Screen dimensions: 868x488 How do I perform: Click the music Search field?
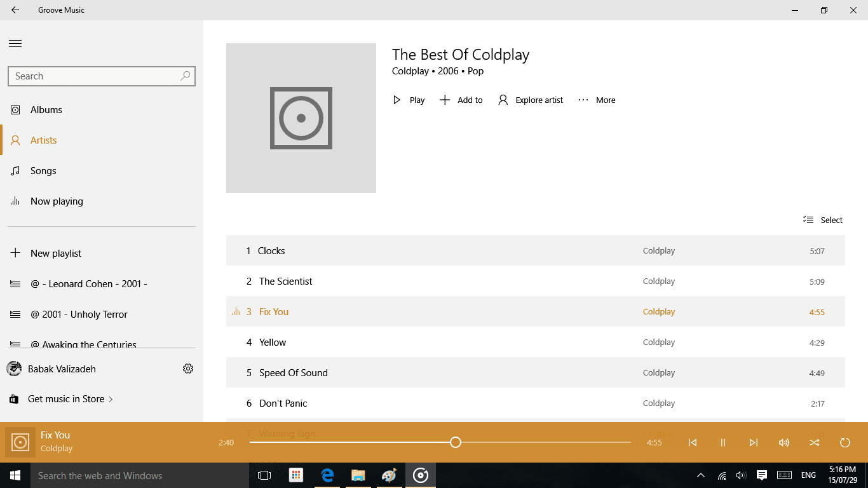point(94,76)
